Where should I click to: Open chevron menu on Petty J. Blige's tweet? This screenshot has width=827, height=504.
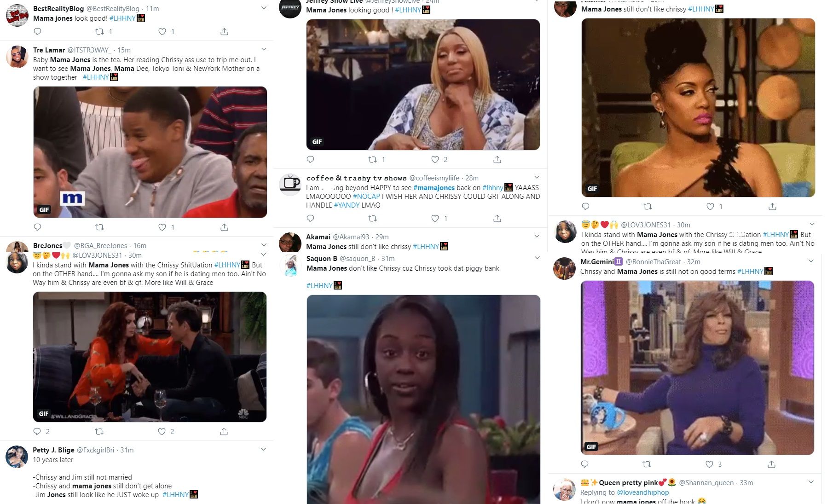263,449
